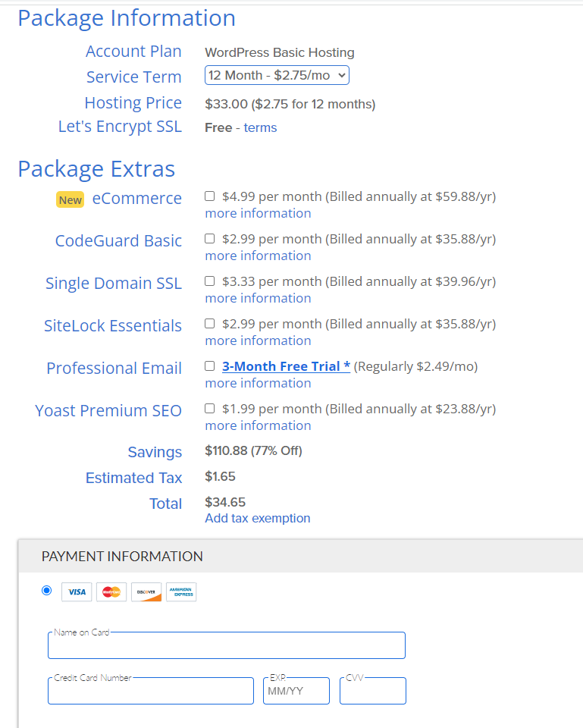Click the Name on Card field
The image size is (583, 728).
227,645
